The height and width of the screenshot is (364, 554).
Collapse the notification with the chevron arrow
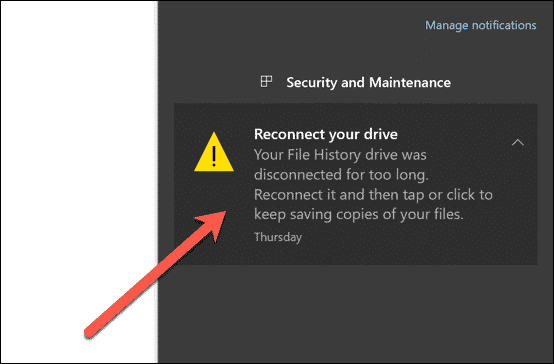pos(518,142)
